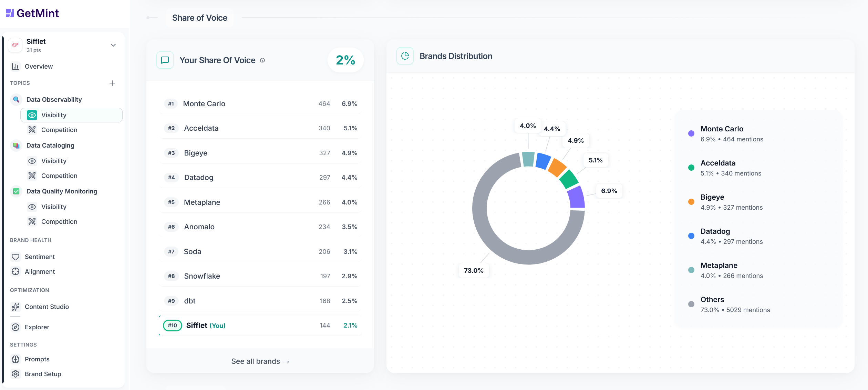868x390 pixels.
Task: Expand the Sifflet brand selector chevron
Action: (113, 45)
